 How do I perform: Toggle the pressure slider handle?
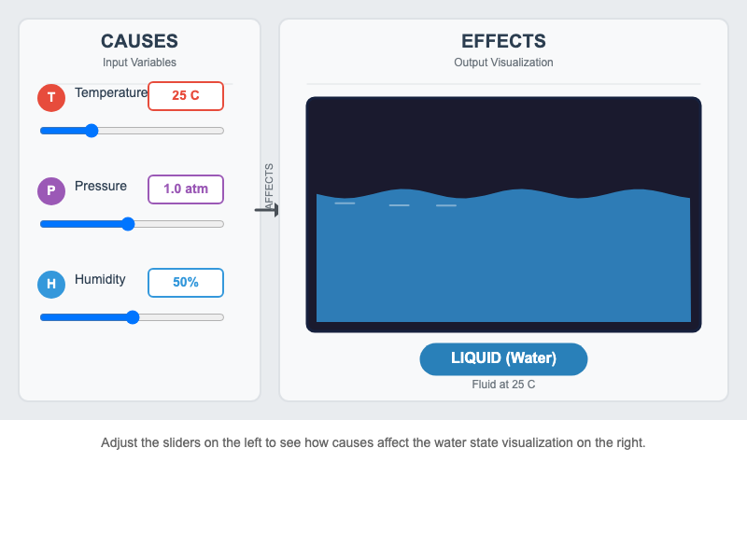click(x=126, y=224)
